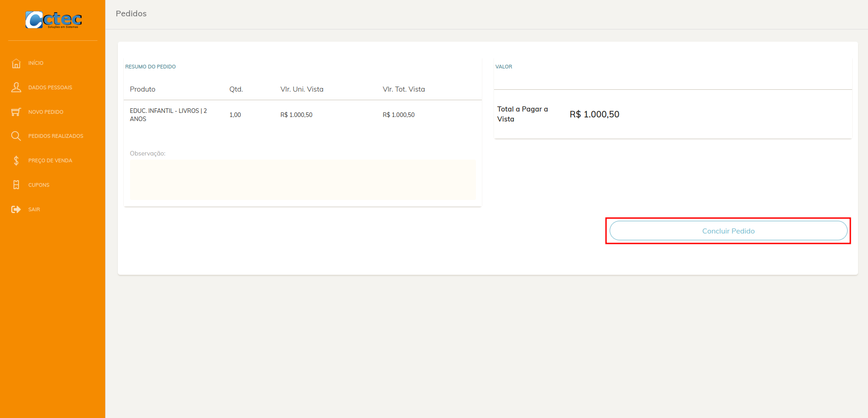Click the Total a Pagar a Vista amount

pos(594,114)
